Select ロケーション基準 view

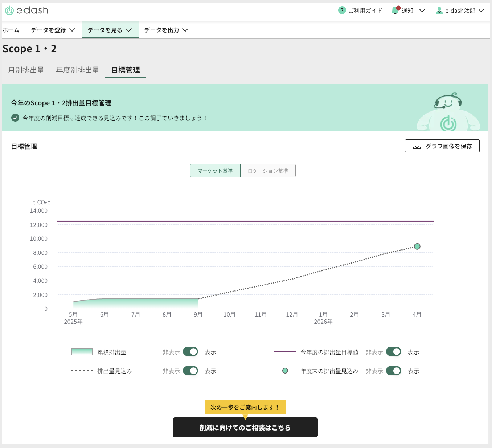pyautogui.click(x=268, y=171)
